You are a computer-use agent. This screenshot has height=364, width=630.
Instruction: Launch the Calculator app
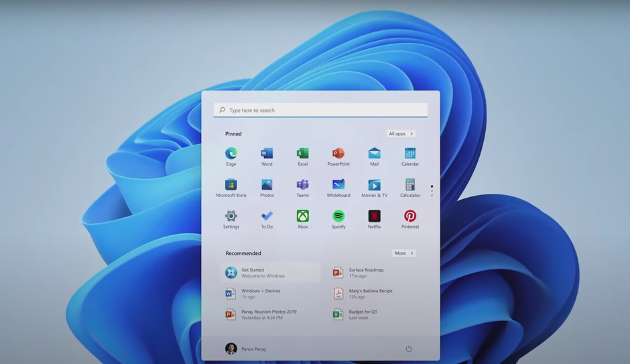[x=409, y=185]
